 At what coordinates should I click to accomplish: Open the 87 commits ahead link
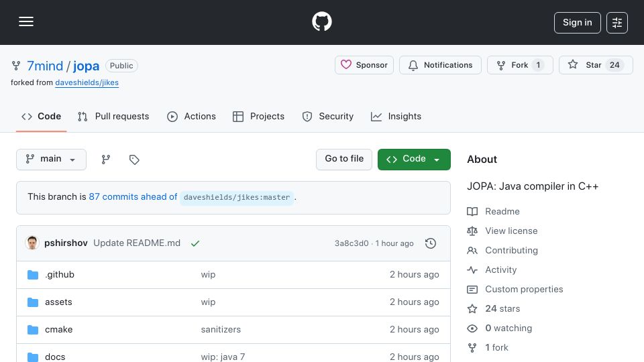click(x=133, y=197)
